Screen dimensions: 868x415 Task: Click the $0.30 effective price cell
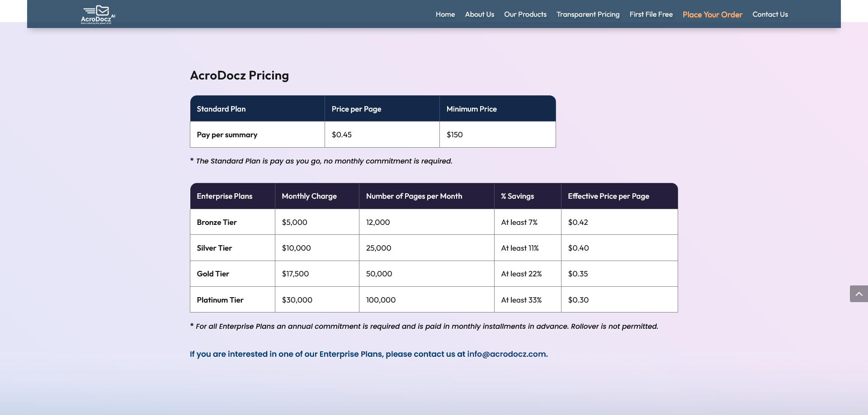click(x=619, y=300)
